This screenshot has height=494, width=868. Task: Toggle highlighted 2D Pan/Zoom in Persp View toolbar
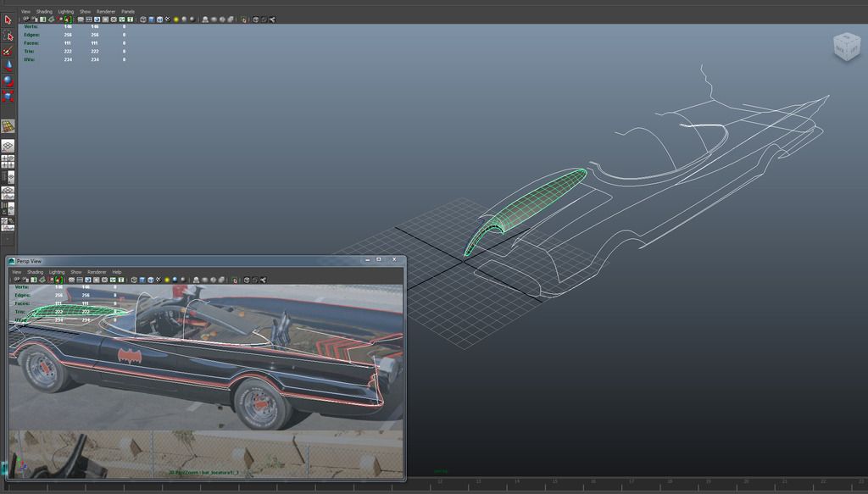coord(58,280)
